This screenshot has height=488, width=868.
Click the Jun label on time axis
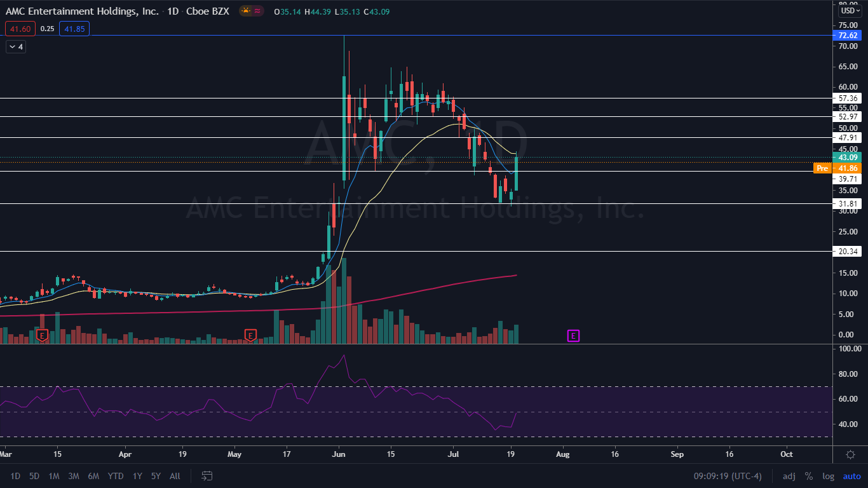coord(339,454)
